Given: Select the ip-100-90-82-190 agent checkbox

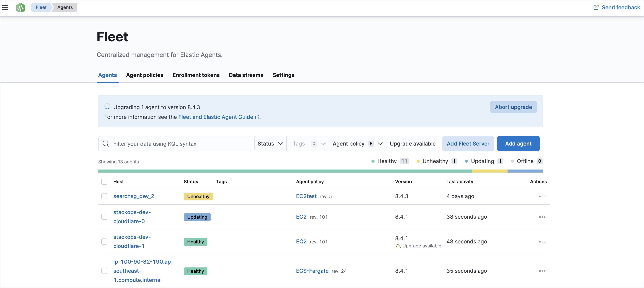Looking at the screenshot, I should click(104, 271).
